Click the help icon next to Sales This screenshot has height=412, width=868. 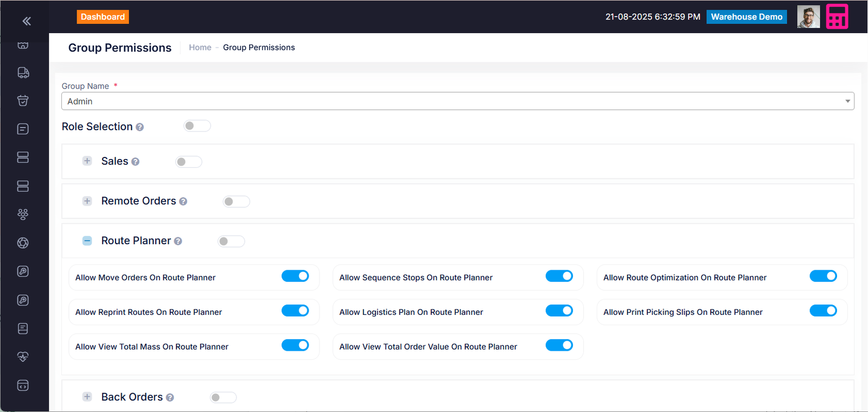click(x=136, y=162)
